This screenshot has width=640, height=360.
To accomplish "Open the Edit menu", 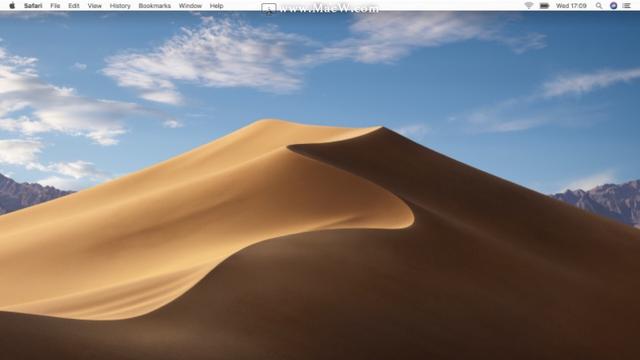I will [x=74, y=6].
